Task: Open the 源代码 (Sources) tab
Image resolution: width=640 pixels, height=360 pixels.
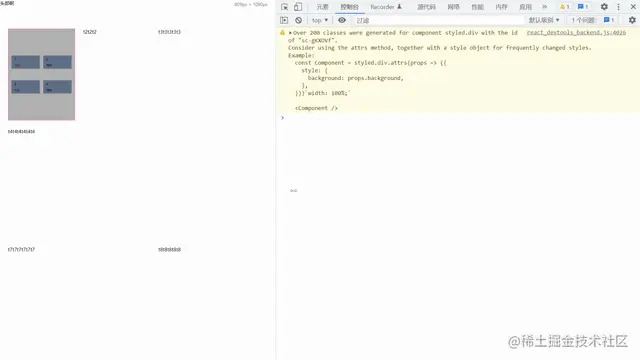Action: pyautogui.click(x=426, y=7)
